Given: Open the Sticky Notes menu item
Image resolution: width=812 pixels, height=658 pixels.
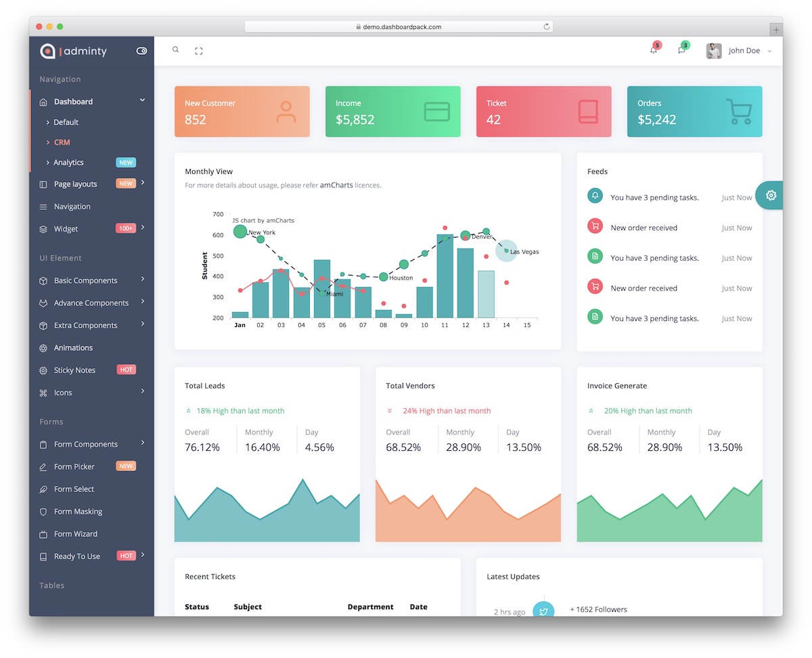Looking at the screenshot, I should 74,370.
